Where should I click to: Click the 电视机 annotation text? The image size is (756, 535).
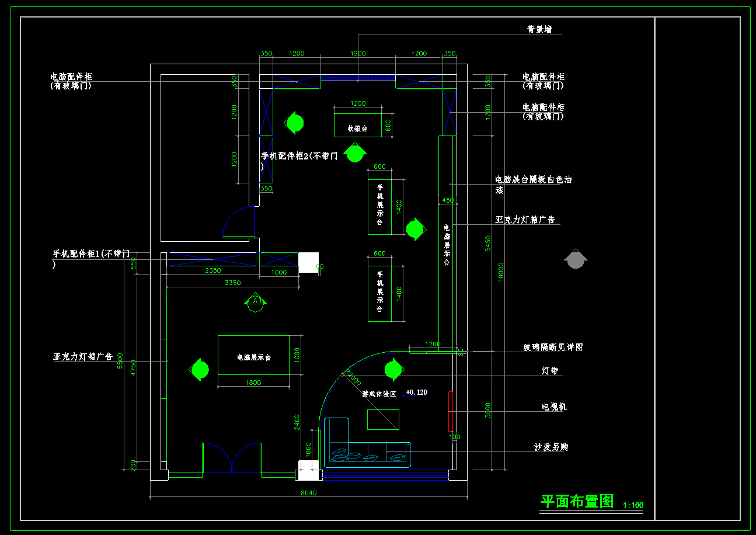pyautogui.click(x=555, y=407)
